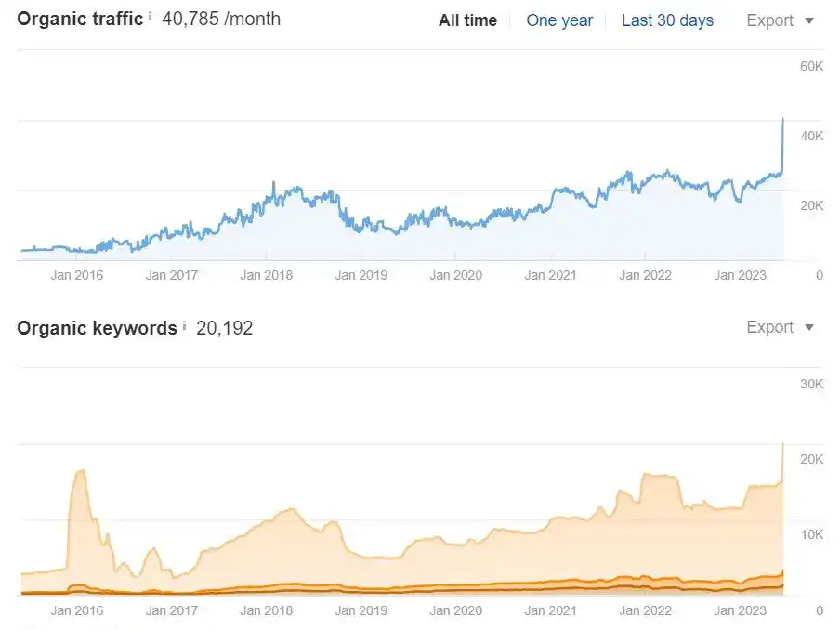Click Jan 2020 label on traffic chart axis
Viewport: 840px width, 630px height.
pyautogui.click(x=454, y=275)
